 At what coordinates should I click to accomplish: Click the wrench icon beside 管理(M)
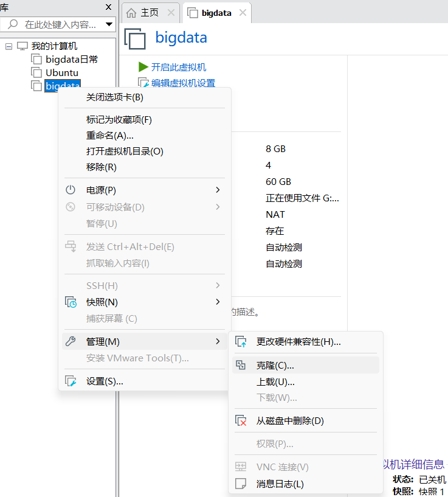[71, 341]
